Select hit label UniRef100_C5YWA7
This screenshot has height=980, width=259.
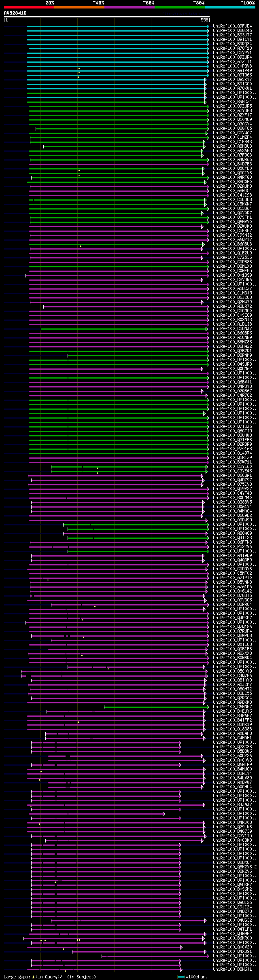232,133
